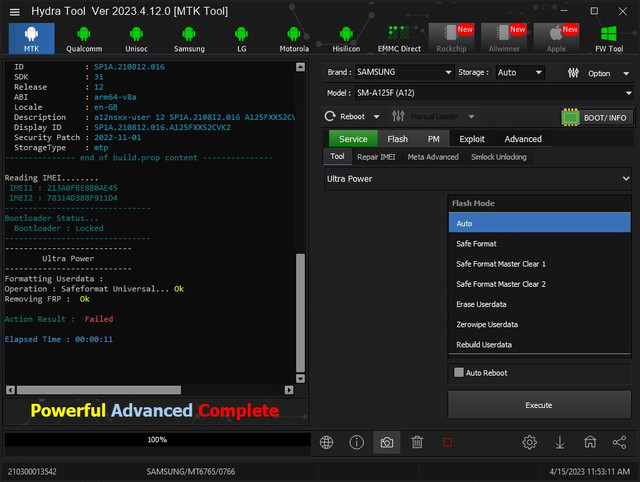
Task: Click the share icon
Action: point(620,442)
